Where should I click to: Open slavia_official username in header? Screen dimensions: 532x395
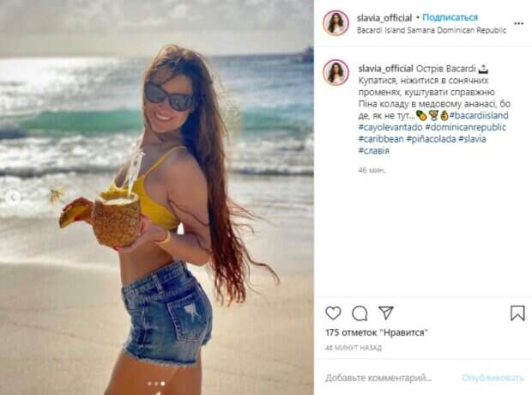(384, 18)
